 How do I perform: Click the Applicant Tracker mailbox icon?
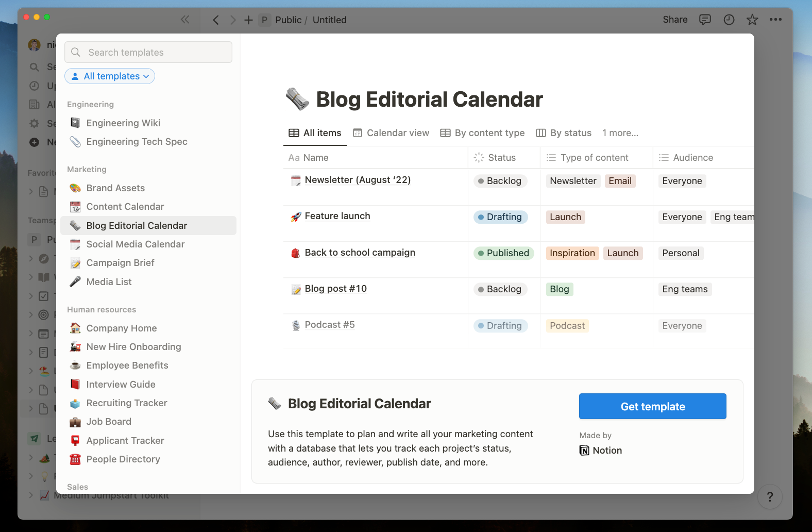pyautogui.click(x=75, y=440)
